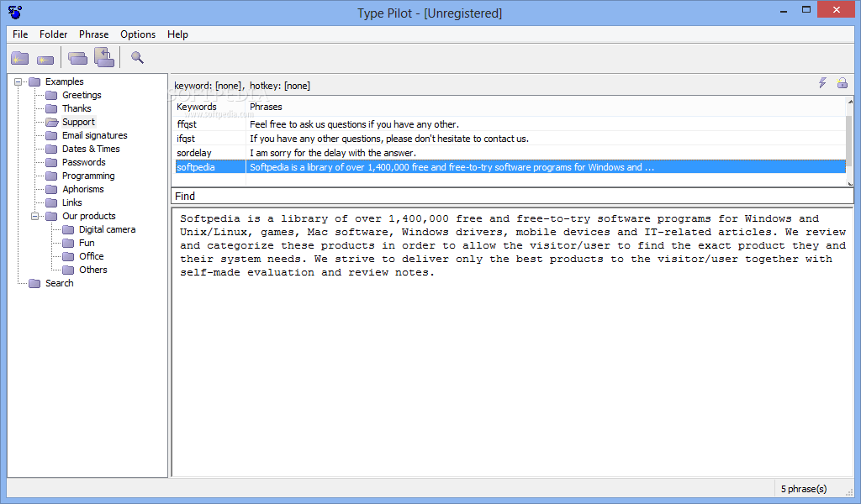Click the import phrase toolbar icon with arrow
This screenshot has width=861, height=504.
(x=104, y=57)
